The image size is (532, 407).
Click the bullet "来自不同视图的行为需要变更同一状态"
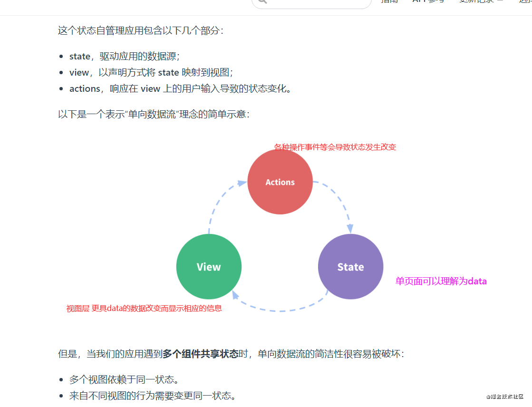152,396
